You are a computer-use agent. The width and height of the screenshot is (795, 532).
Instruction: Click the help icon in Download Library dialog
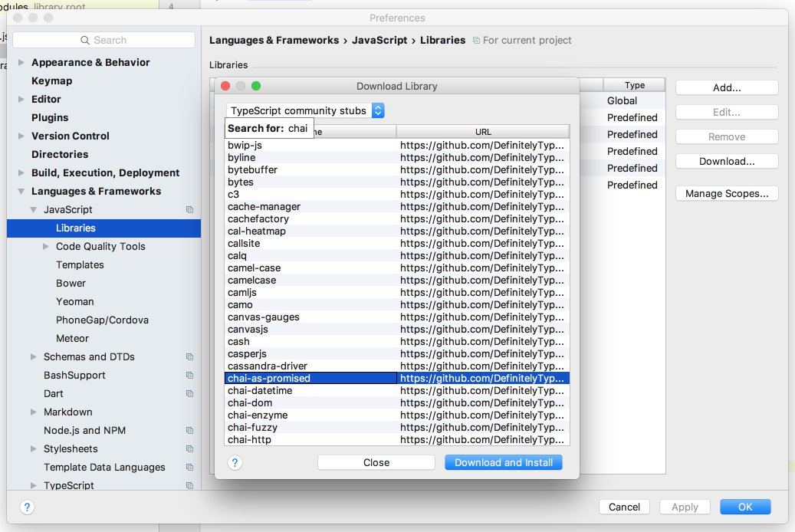(235, 462)
